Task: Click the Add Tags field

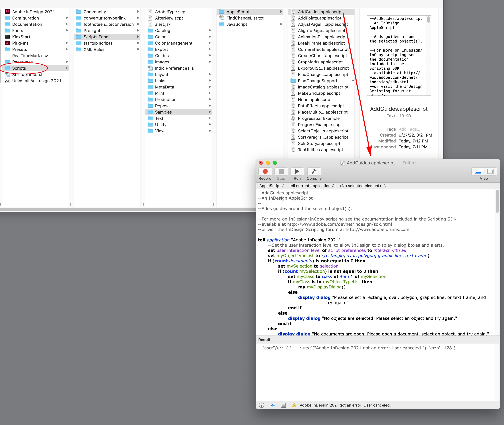Action: coord(409,129)
